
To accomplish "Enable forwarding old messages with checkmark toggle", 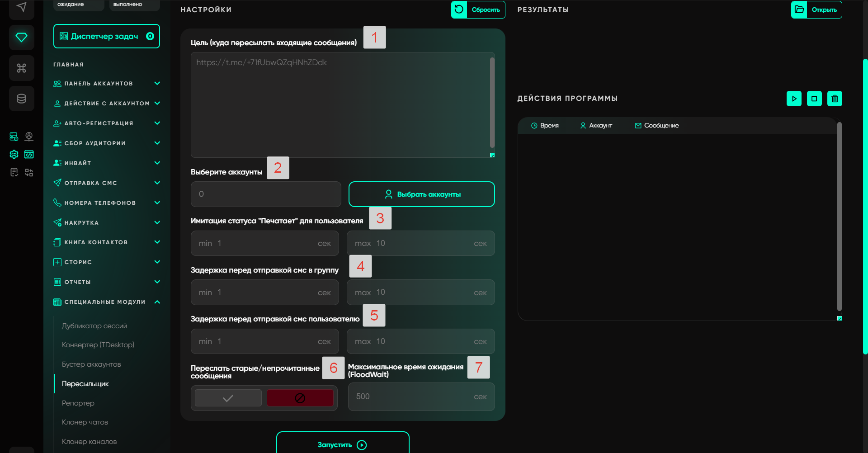I will (228, 398).
